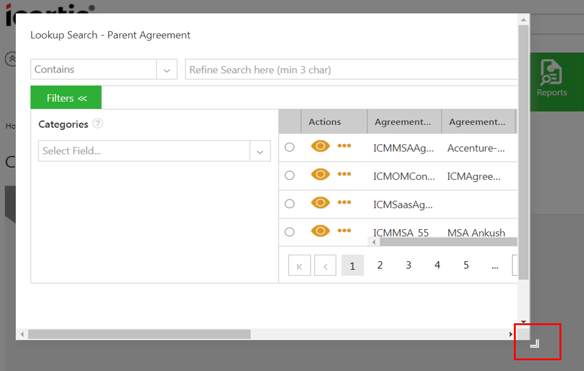Click the ICMSaasAg... cell text

[x=403, y=205]
